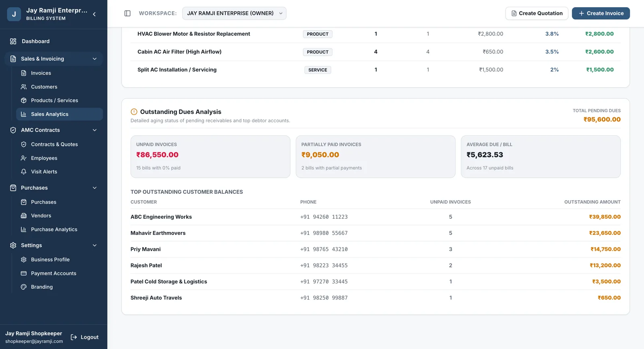The width and height of the screenshot is (644, 349).
Task: Open the workspace selector dropdown
Action: tap(234, 13)
